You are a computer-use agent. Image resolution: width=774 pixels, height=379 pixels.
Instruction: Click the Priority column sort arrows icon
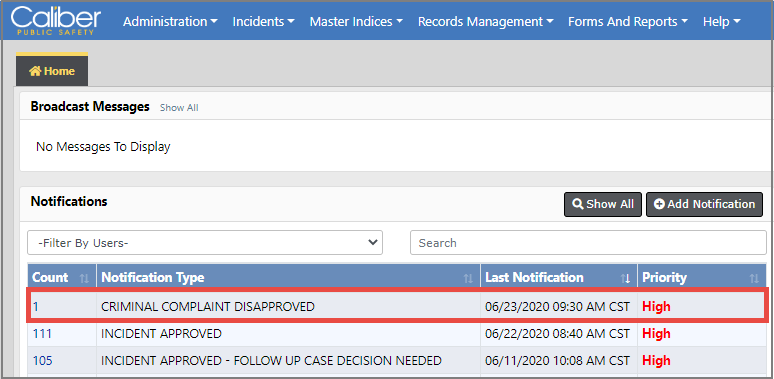754,278
